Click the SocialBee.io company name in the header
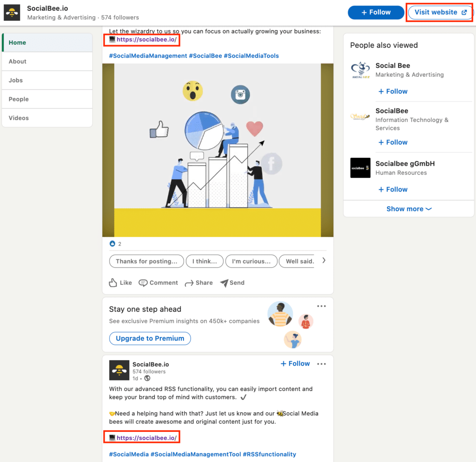Screen dimensions: 476x462 click(x=47, y=8)
